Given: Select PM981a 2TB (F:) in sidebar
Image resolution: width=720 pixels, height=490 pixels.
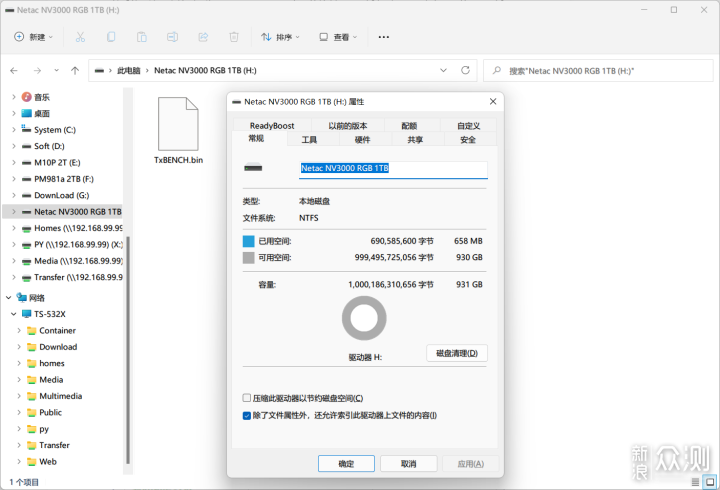Looking at the screenshot, I should click(x=62, y=179).
